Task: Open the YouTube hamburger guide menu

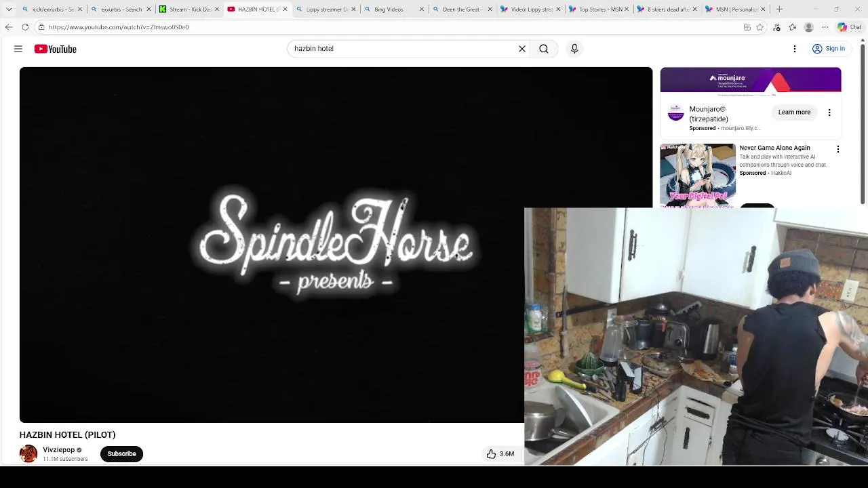Action: pyautogui.click(x=18, y=49)
